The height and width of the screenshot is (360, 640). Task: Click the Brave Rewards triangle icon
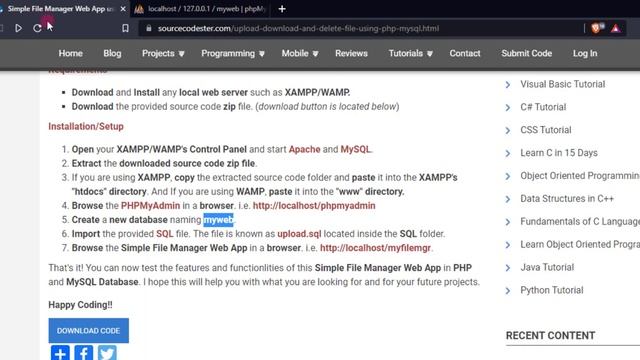[x=616, y=28]
